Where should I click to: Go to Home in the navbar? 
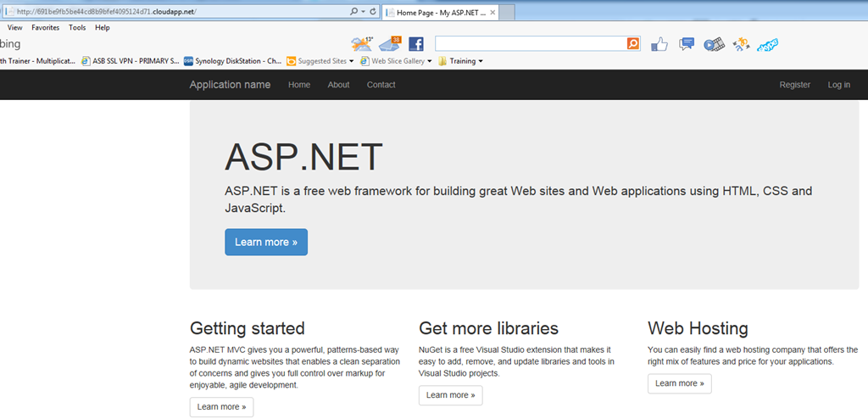tap(299, 85)
